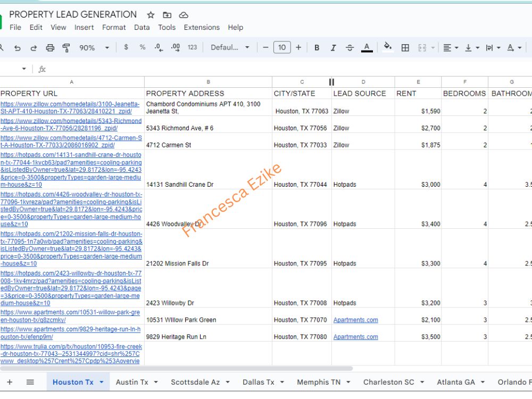Star the PROPERTY LEAD GENERATION document
Image resolution: width=532 pixels, height=399 pixels.
tap(151, 15)
